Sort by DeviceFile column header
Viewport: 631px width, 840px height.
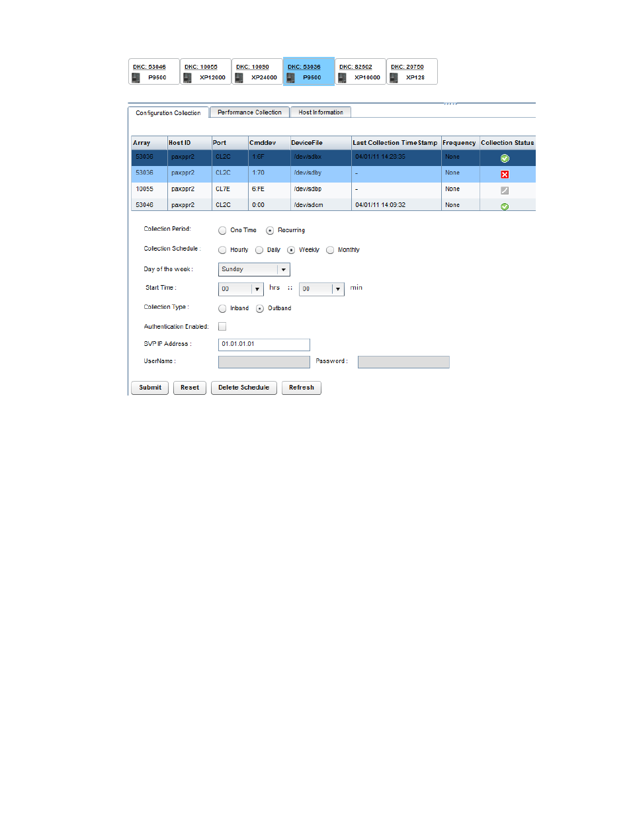tap(320, 143)
